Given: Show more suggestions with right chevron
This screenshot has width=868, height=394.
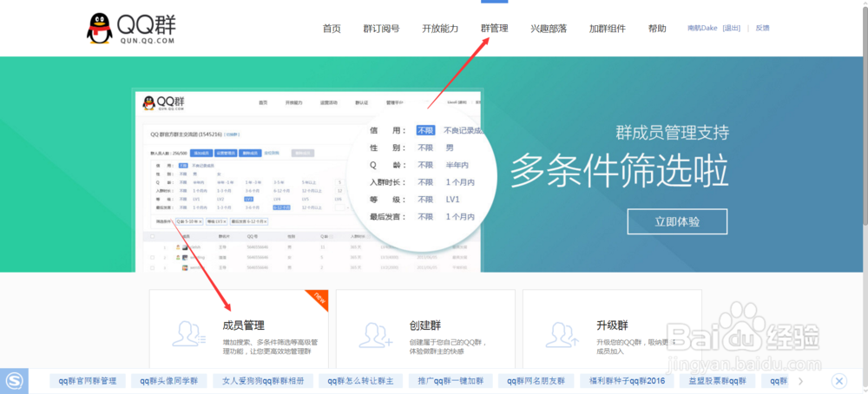Looking at the screenshot, I should (x=800, y=381).
